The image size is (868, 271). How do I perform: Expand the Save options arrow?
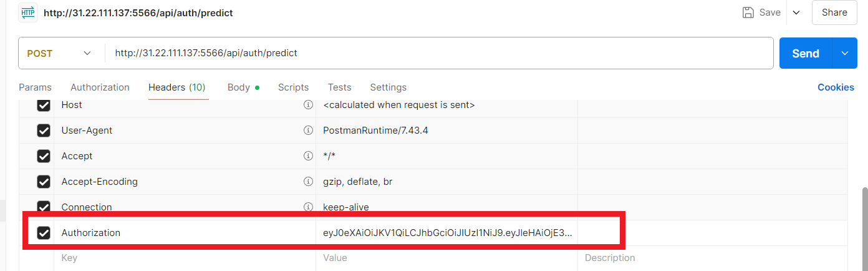coord(796,12)
